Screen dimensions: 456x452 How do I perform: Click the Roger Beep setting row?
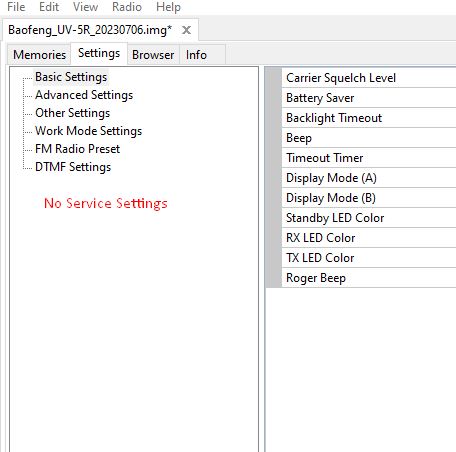[369, 278]
